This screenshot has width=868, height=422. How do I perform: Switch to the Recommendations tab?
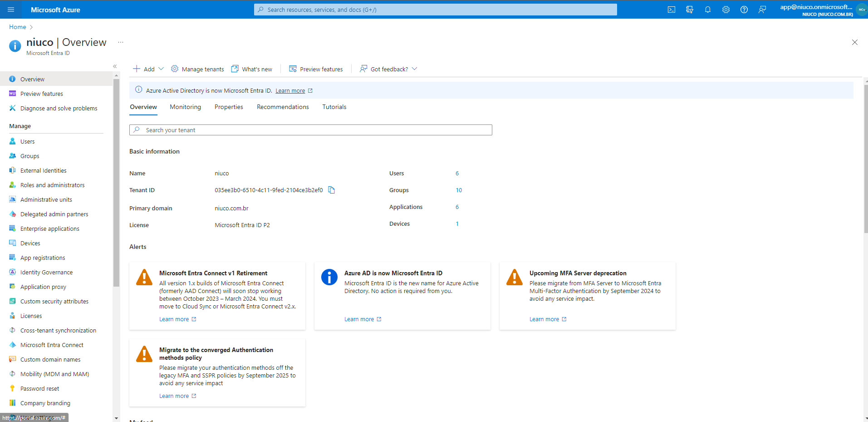[x=283, y=107]
